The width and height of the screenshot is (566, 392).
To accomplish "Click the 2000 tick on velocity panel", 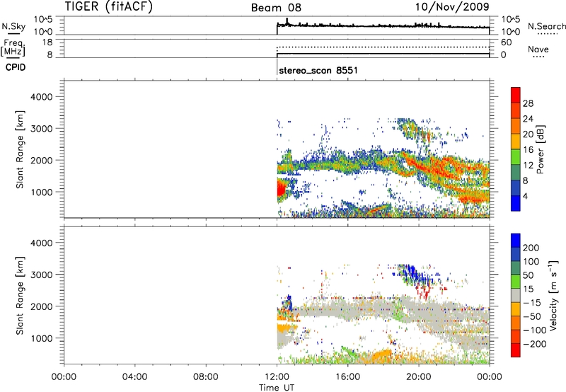I will point(41,306).
